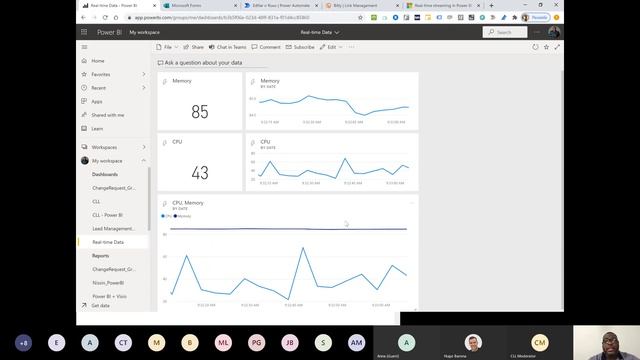Viewport: 640px width, 360px height.
Task: Switch to Real-time streaming in Power BI tab
Action: 444,6
